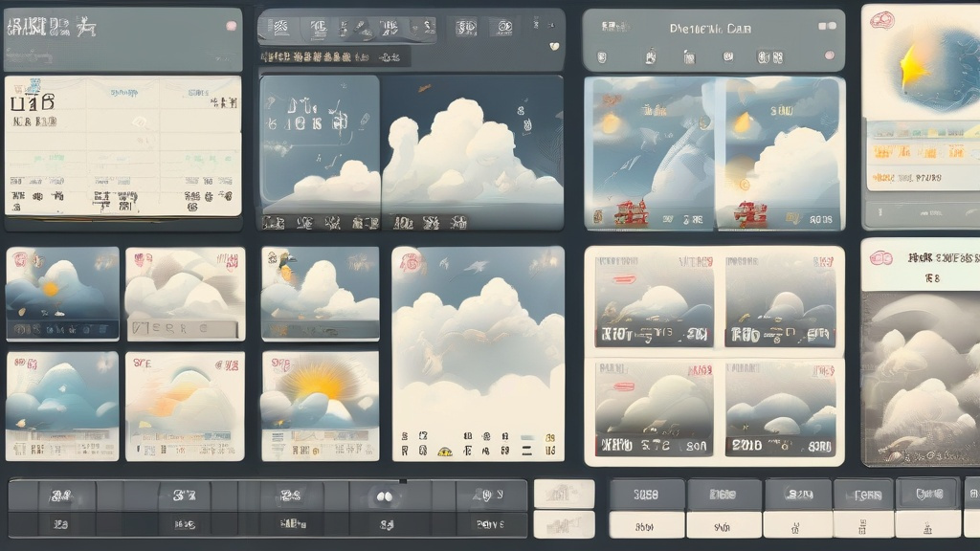Select the red pagoda icon on the forecast card
Screen dimensions: 980x551
pos(632,210)
